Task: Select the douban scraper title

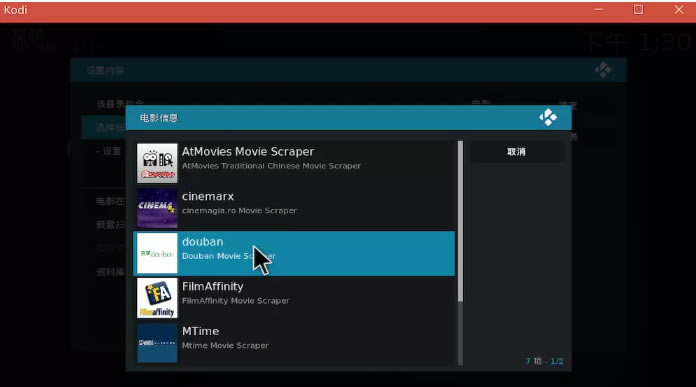Action: click(202, 242)
